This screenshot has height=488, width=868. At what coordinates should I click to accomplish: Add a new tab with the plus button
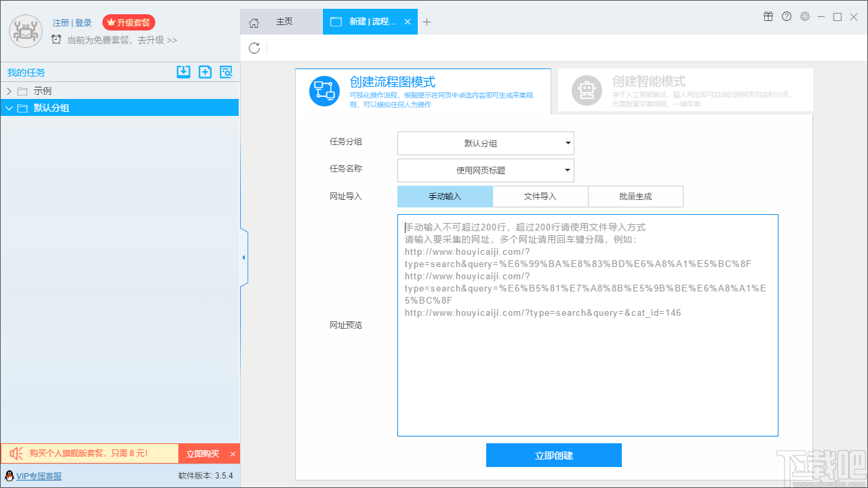(x=427, y=22)
